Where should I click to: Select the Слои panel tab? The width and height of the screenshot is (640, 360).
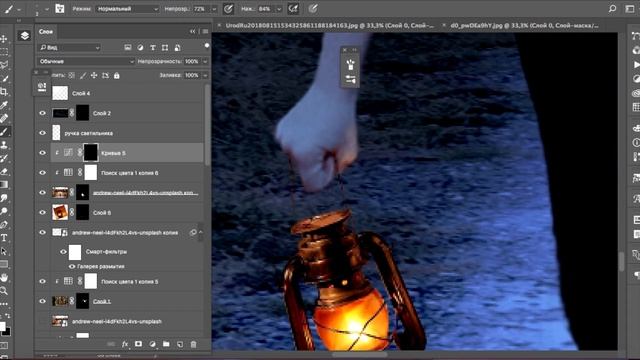(x=46, y=32)
